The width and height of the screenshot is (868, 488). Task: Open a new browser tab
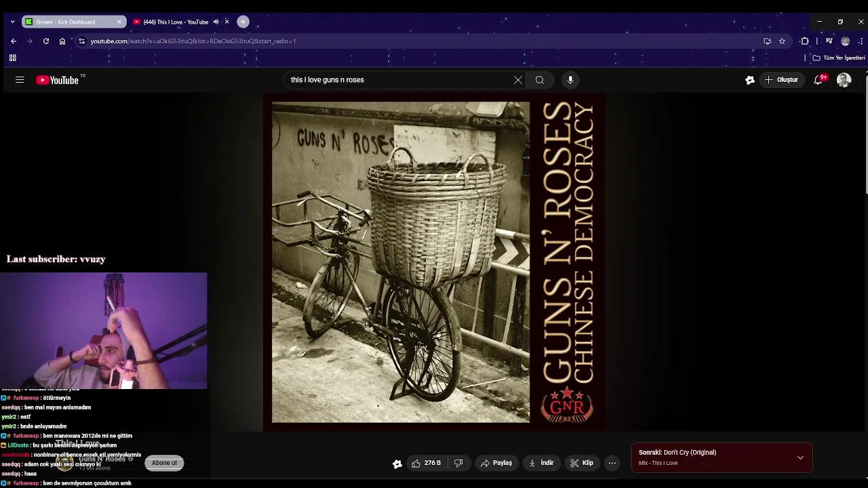tap(243, 22)
